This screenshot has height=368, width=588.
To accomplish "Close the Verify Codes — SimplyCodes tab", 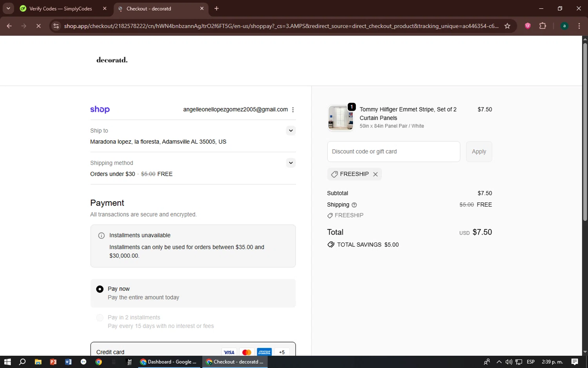I will 105,9.
